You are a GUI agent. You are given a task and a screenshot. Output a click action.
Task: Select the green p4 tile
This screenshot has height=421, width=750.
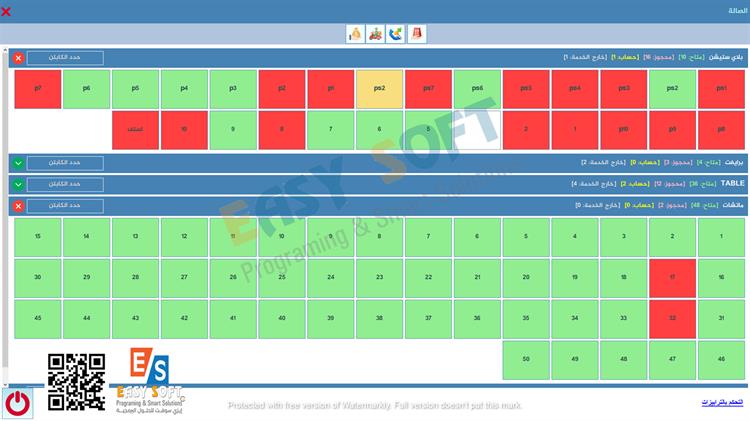click(x=184, y=89)
